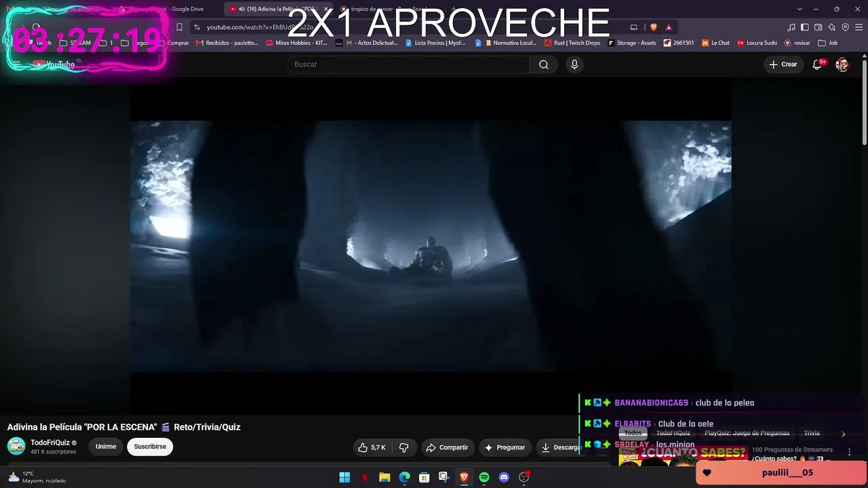Open the Lista Precios bookmark
This screenshot has width=868, height=488.
435,43
